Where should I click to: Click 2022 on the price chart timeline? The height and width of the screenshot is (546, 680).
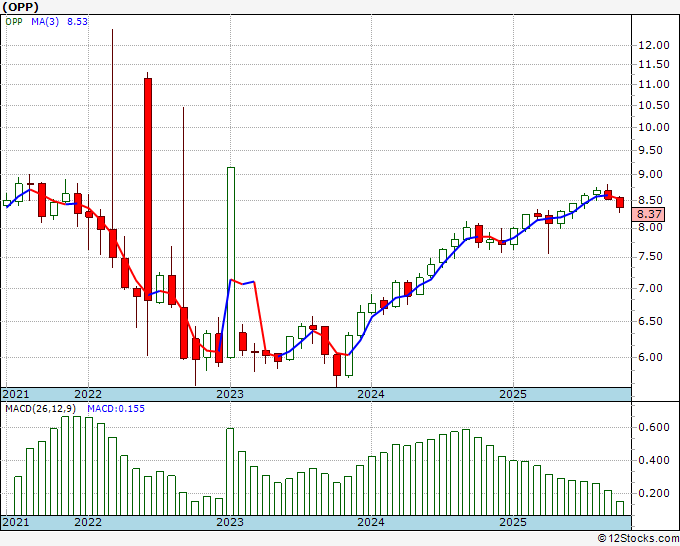[x=88, y=394]
